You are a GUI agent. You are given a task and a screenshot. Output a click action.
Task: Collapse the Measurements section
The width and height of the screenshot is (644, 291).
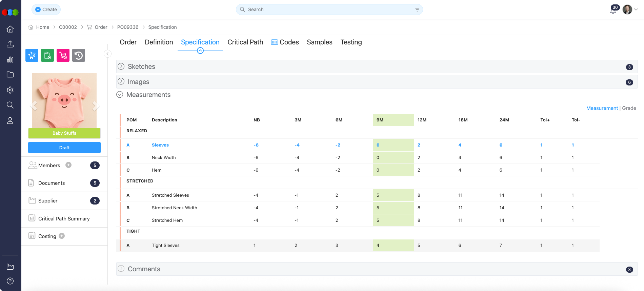coord(120,95)
